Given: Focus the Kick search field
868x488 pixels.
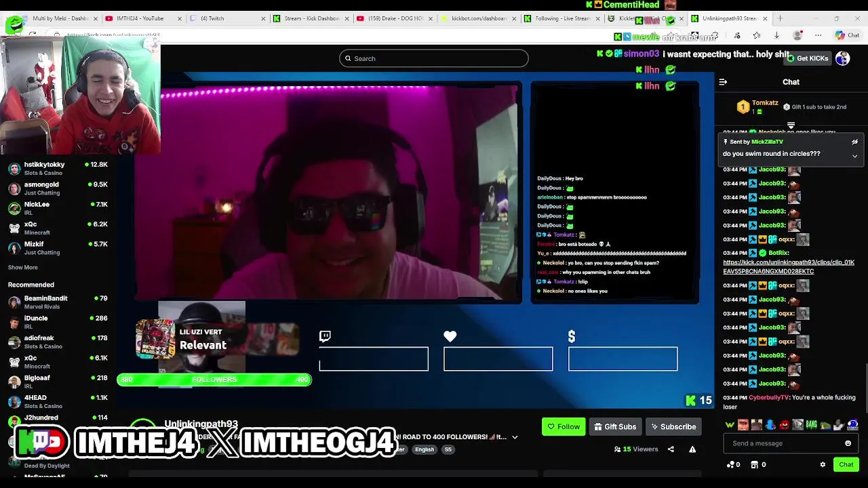Looking at the screenshot, I should 434,58.
